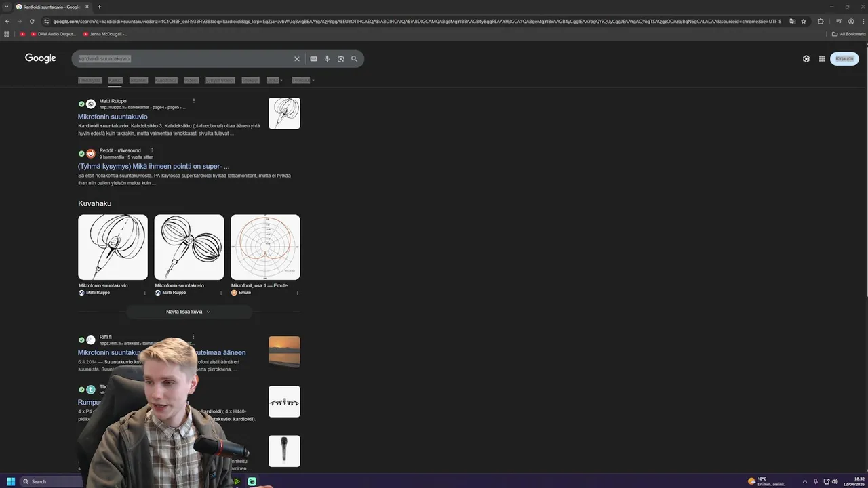This screenshot has height=488, width=868.
Task: Switch to Tuotteet tab
Action: (138, 80)
